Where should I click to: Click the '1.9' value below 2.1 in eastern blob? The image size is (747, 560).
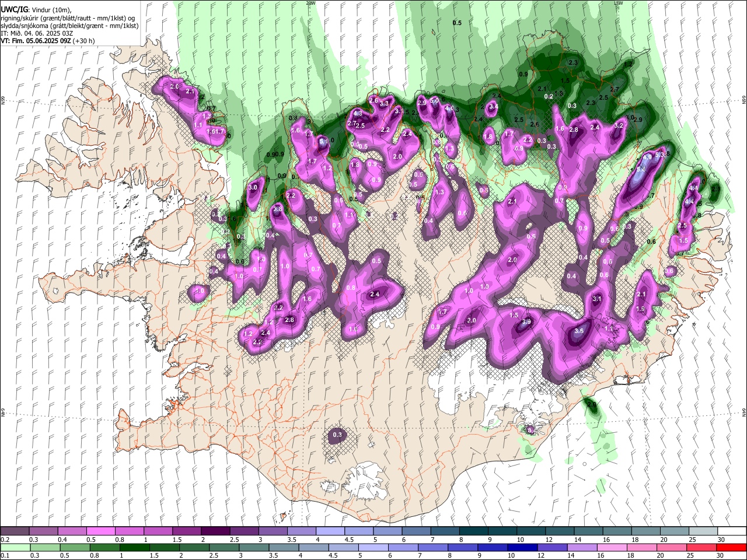coord(640,309)
